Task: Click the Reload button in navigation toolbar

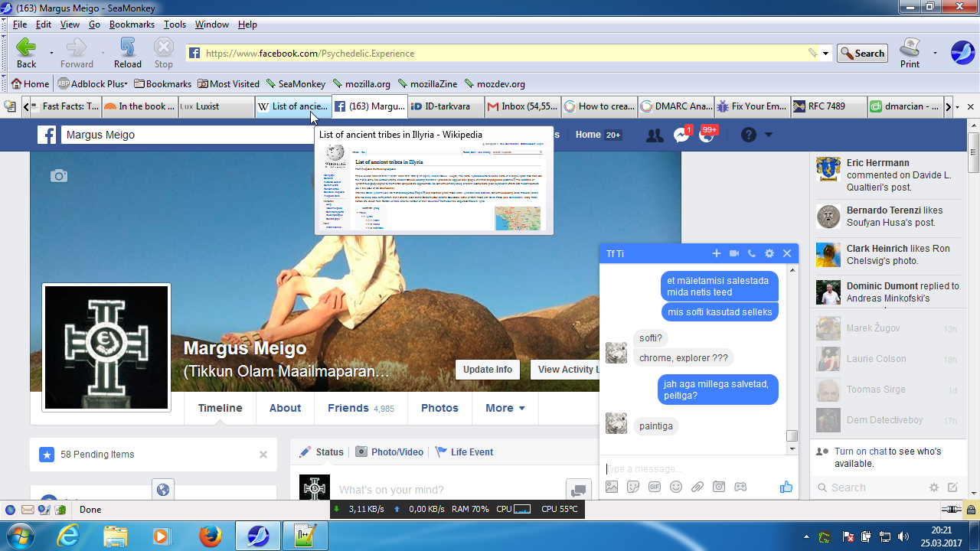Action: [127, 53]
